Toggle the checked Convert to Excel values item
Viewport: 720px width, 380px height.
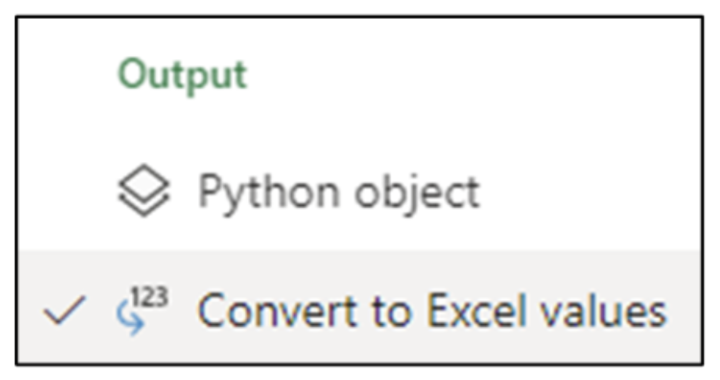pos(359,307)
